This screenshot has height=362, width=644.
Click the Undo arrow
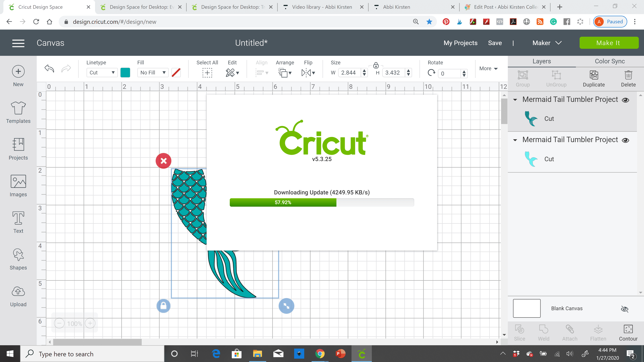coord(49,68)
